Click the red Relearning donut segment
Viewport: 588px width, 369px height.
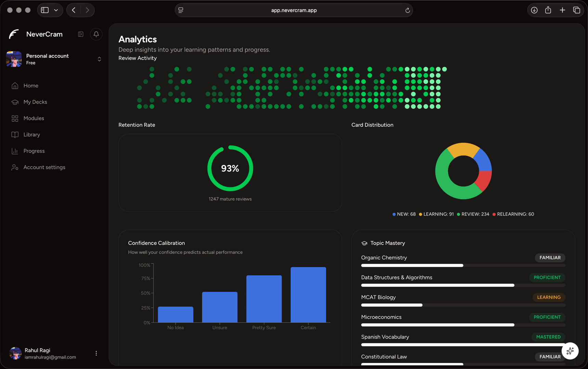tap(484, 180)
